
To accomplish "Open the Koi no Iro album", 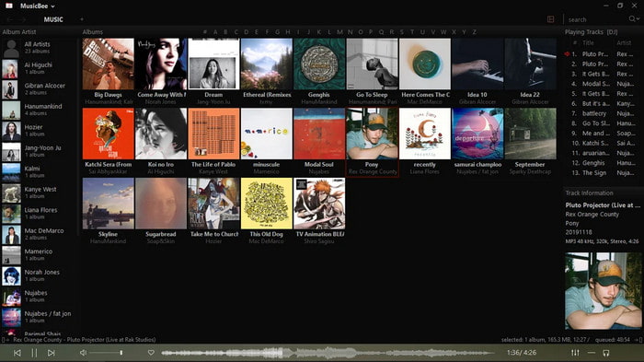I will (x=161, y=134).
